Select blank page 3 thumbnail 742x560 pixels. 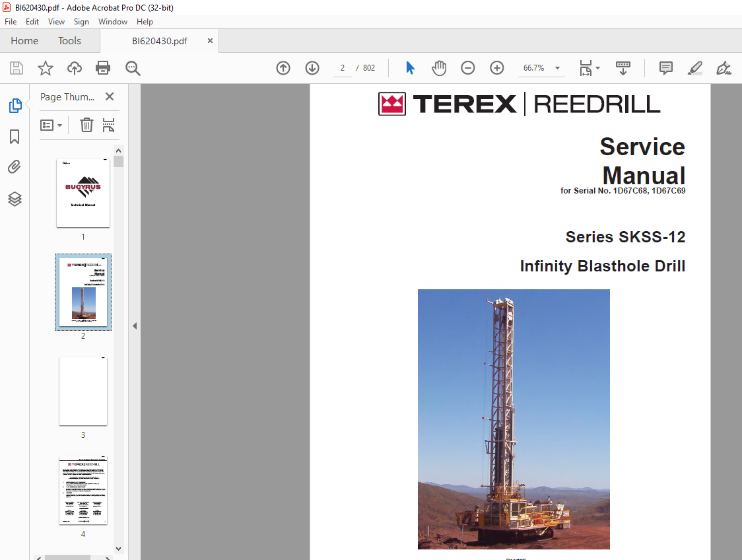(x=83, y=392)
